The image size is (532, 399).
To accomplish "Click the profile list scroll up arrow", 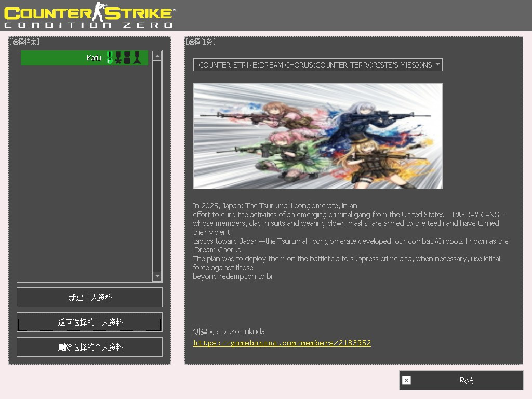I will click(157, 56).
